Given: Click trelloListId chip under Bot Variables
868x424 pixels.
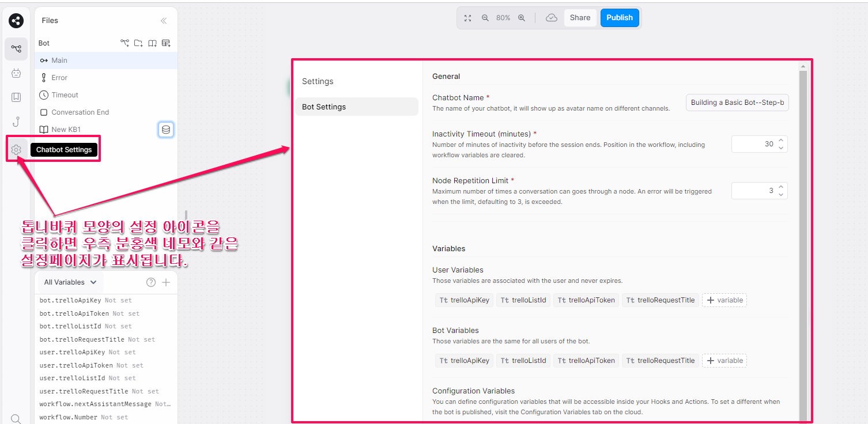Looking at the screenshot, I should click(523, 361).
